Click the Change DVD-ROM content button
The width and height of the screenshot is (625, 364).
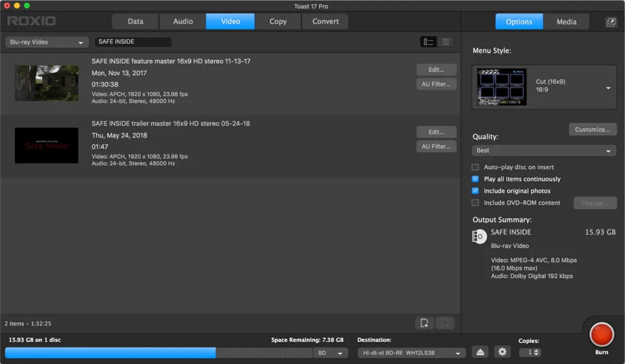click(x=595, y=203)
